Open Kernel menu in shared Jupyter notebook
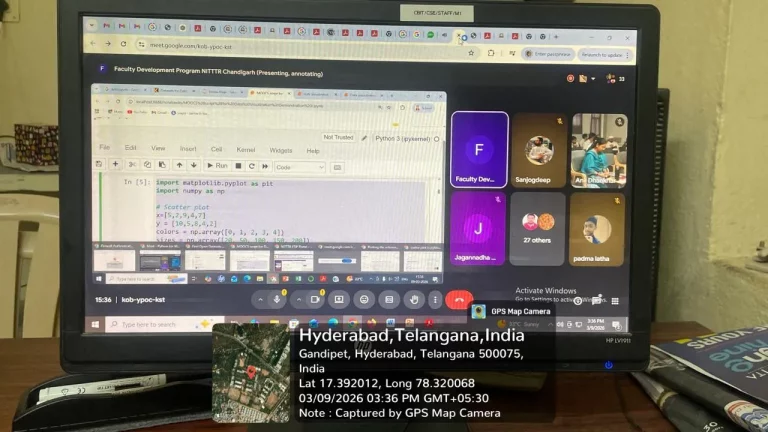 click(x=245, y=149)
